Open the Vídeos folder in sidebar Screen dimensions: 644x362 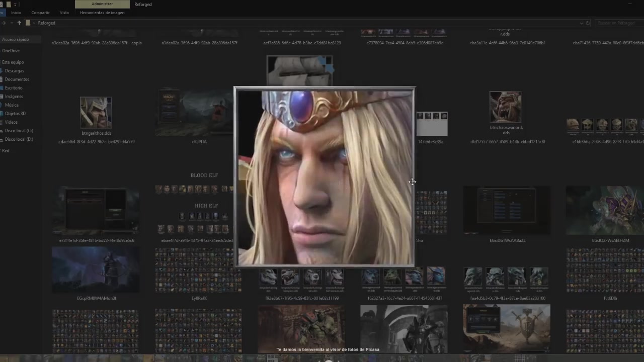(x=11, y=122)
